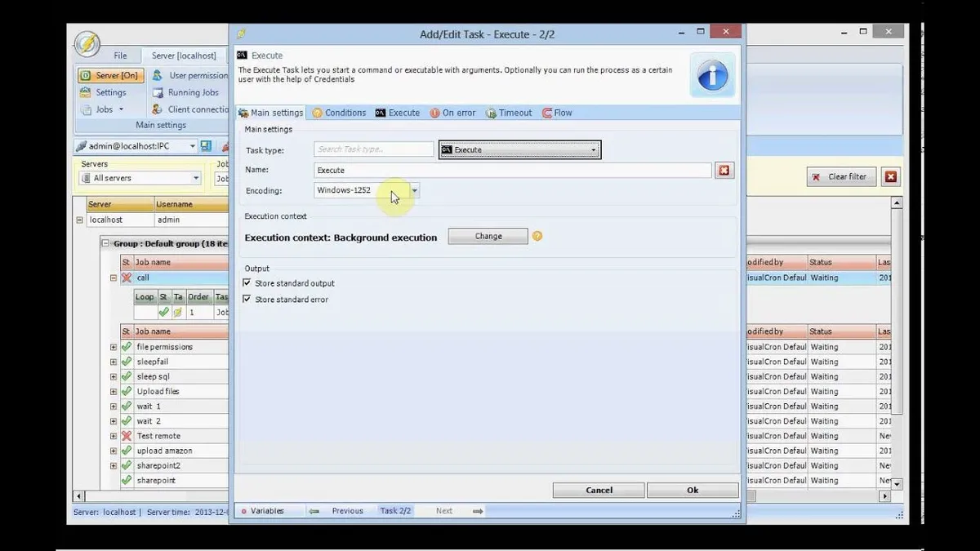This screenshot has height=551, width=980.
Task: Click the Job name column header above call
Action: [180, 262]
